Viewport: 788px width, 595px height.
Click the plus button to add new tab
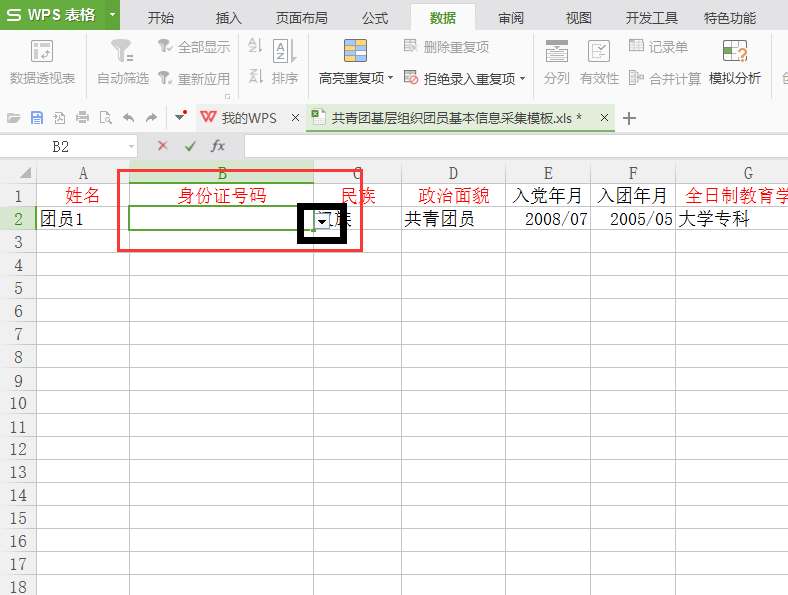pos(629,118)
